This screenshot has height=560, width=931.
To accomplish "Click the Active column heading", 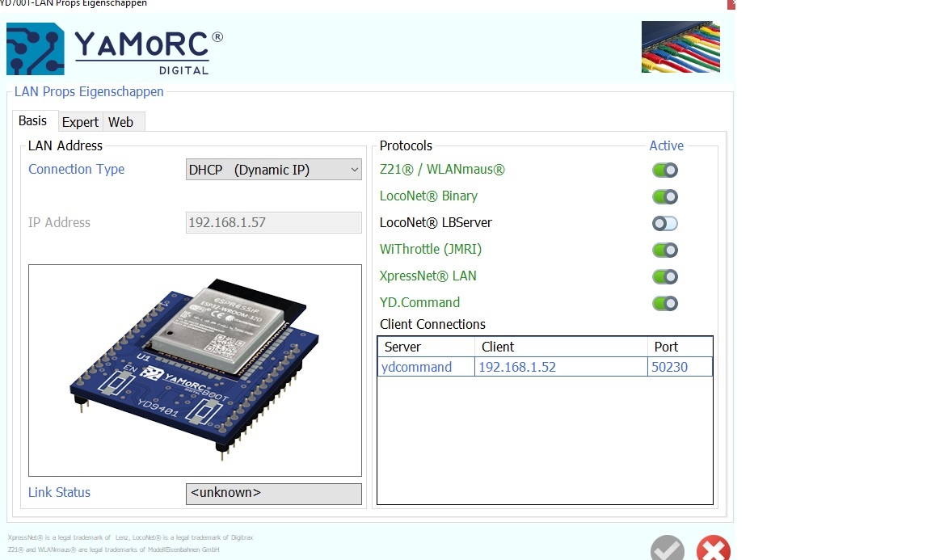I will [666, 145].
